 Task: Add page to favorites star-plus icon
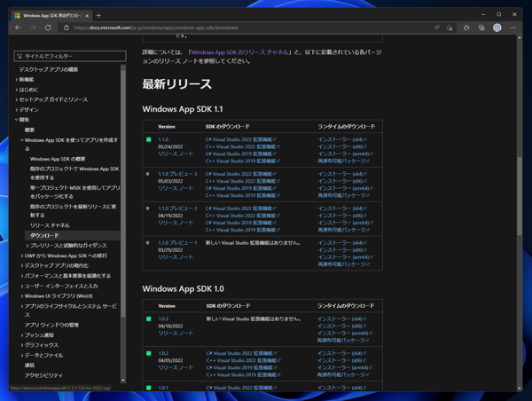coord(450,28)
